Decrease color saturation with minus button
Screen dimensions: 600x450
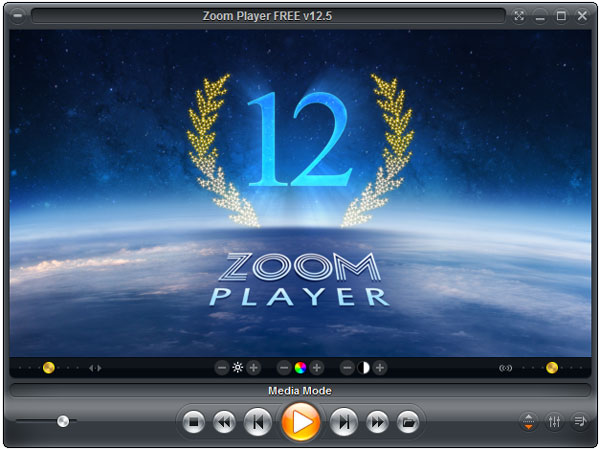pos(284,368)
